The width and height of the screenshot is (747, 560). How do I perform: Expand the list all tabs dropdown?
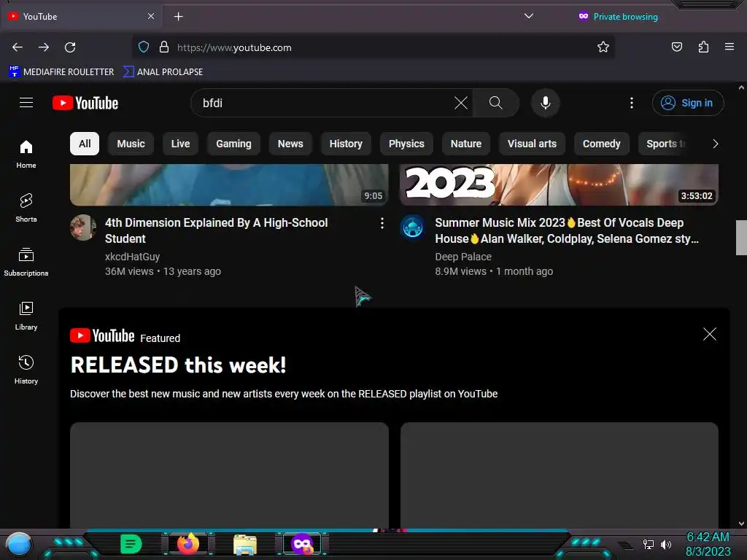tap(528, 16)
